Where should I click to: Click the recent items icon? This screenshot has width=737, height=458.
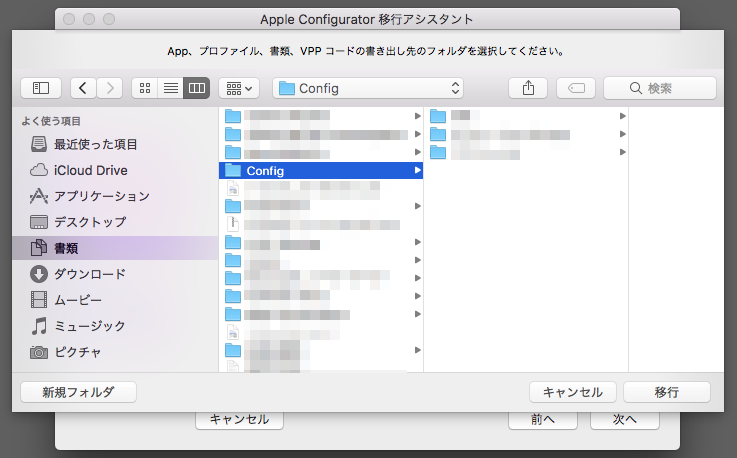point(39,144)
